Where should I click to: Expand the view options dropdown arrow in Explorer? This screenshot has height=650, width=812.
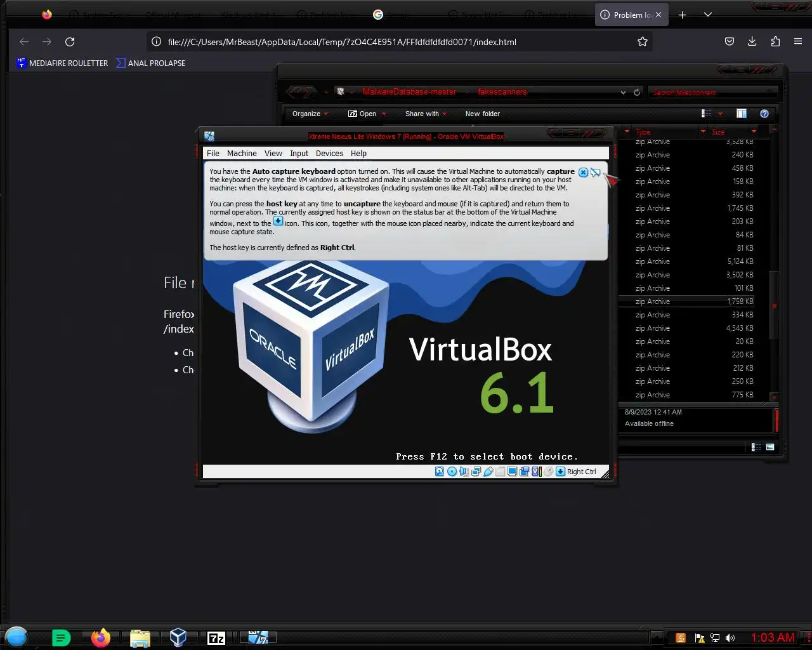720,114
